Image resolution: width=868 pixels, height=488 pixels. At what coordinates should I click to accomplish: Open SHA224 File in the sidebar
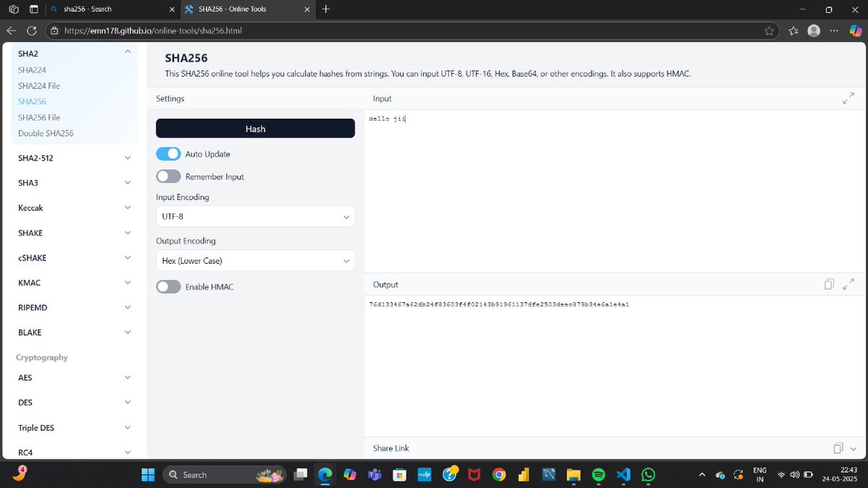(39, 85)
